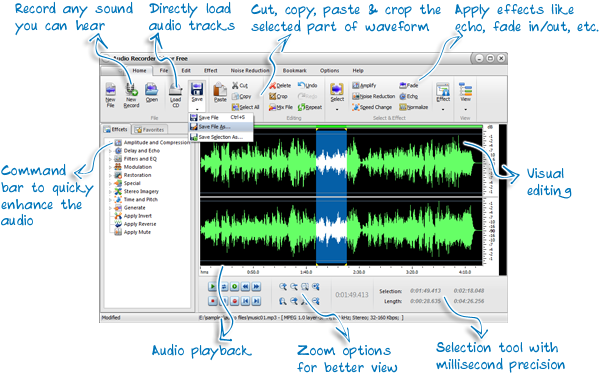This screenshot has width=599, height=373.
Task: Open the Edit ribbon tab
Action: [186, 71]
